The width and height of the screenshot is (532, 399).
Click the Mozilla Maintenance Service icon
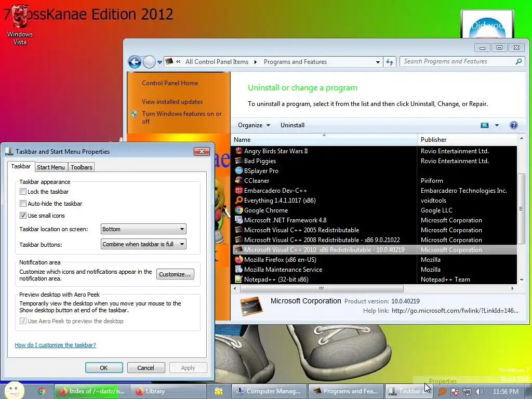pos(239,270)
